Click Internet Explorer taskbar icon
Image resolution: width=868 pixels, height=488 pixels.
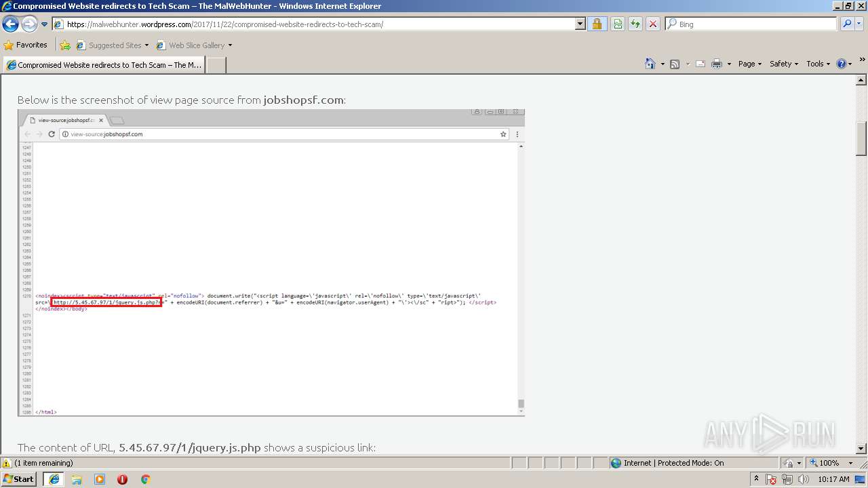coord(54,479)
